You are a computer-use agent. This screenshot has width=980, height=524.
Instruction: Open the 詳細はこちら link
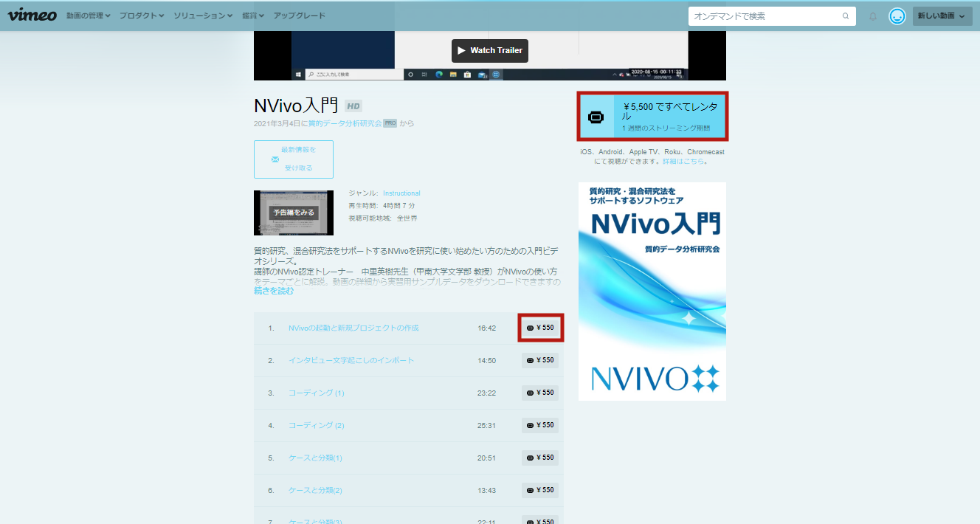coord(684,161)
